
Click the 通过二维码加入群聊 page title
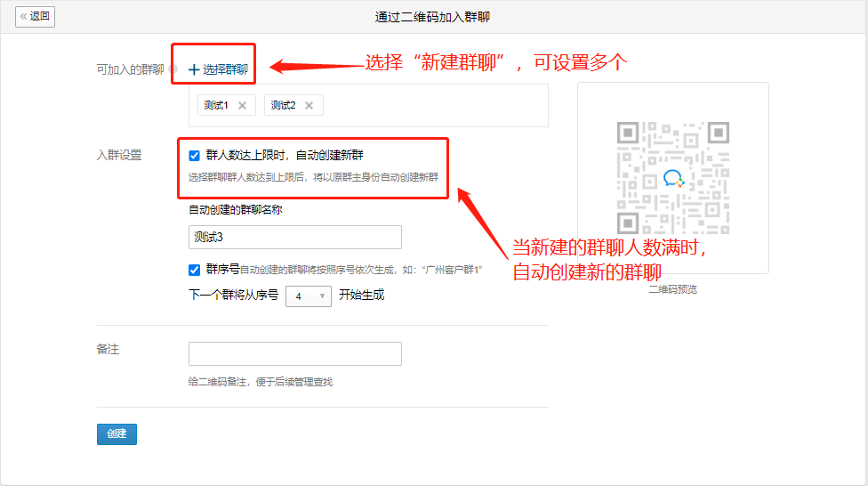click(x=433, y=17)
